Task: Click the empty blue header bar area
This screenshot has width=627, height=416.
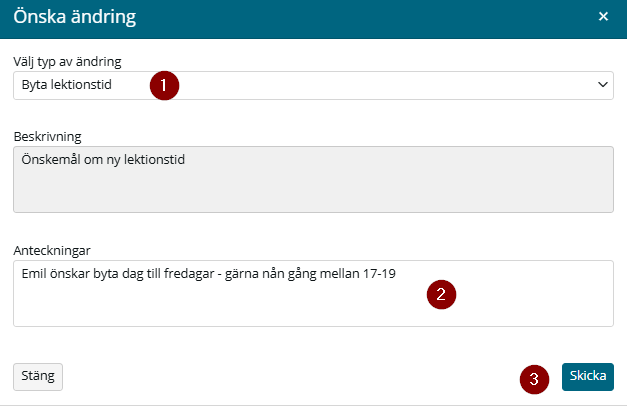Action: coord(360,19)
